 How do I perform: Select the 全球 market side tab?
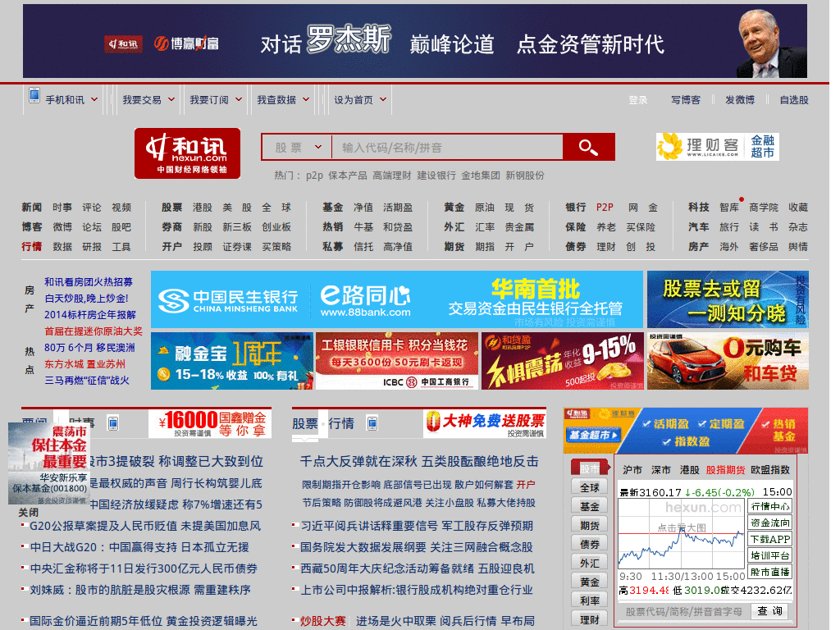pos(589,487)
